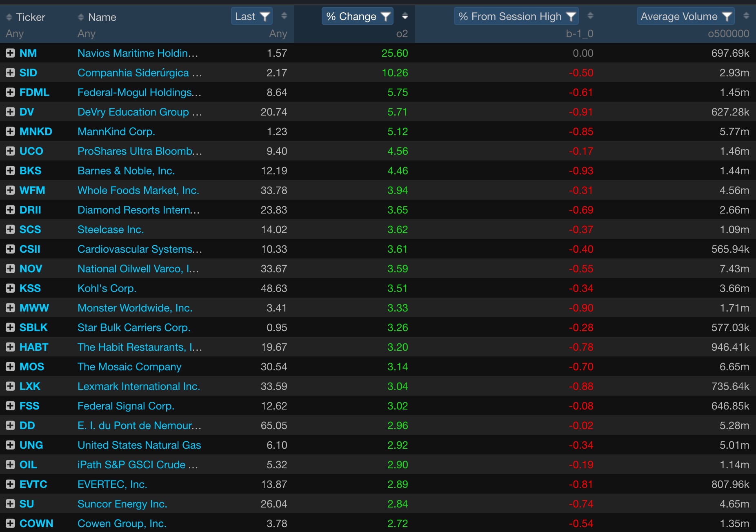Click the plus icon beside LXK
756x532 pixels.
pos(10,386)
